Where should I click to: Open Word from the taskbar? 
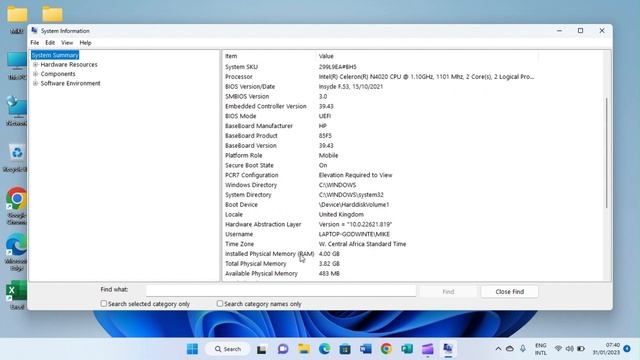point(366,349)
